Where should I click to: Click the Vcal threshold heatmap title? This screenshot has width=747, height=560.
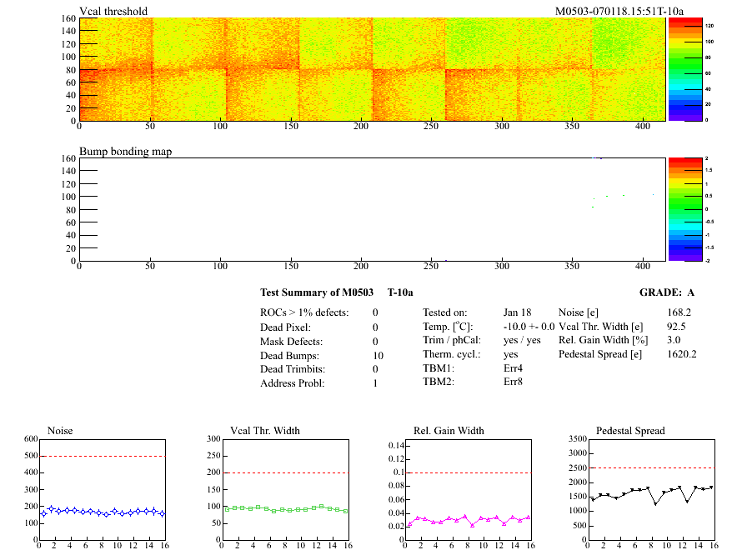pyautogui.click(x=113, y=11)
